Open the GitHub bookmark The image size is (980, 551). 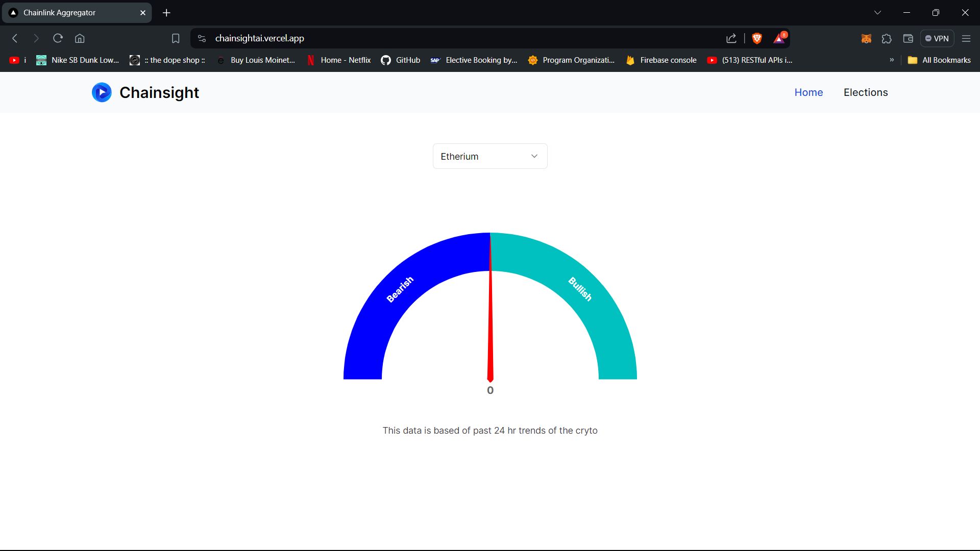(401, 60)
